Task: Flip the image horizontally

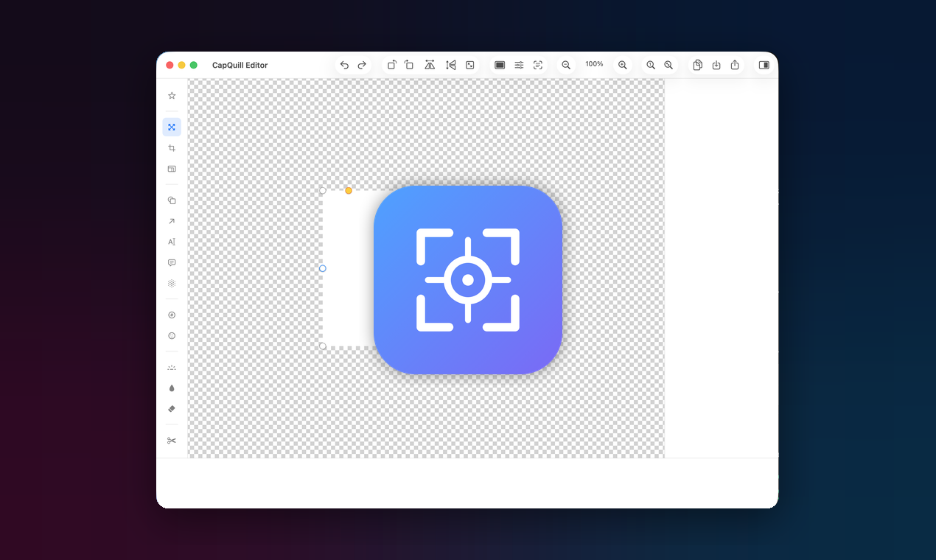Action: click(430, 65)
